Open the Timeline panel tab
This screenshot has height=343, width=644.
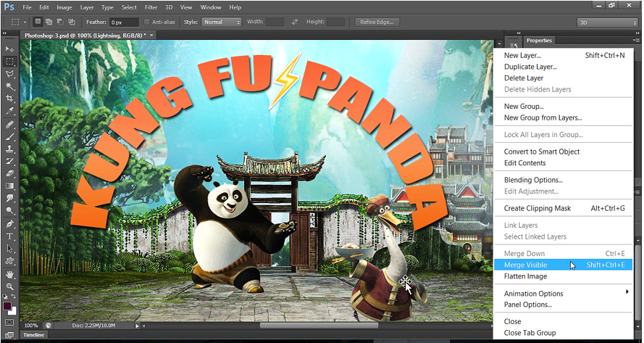[33, 335]
